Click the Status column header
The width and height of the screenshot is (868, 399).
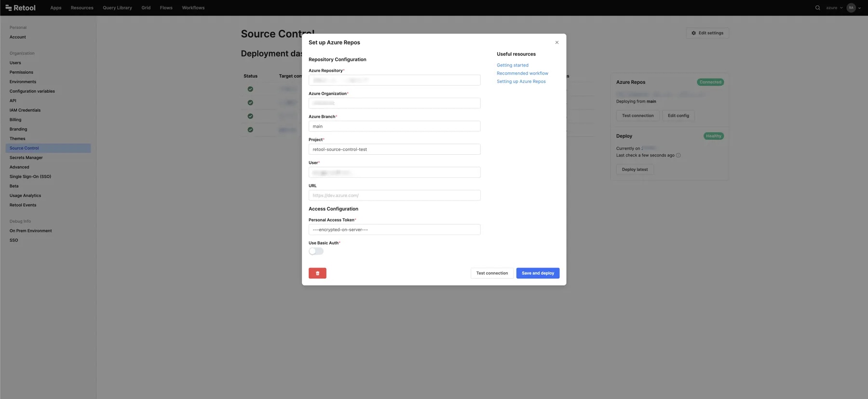[x=250, y=76]
